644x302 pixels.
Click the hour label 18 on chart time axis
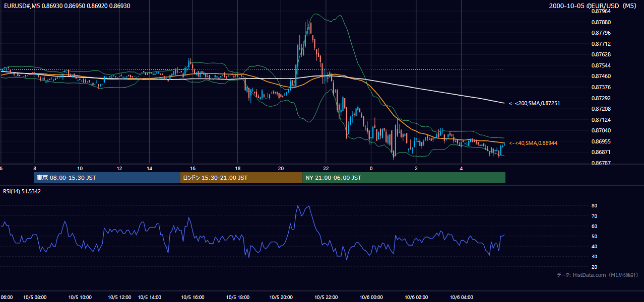238,168
